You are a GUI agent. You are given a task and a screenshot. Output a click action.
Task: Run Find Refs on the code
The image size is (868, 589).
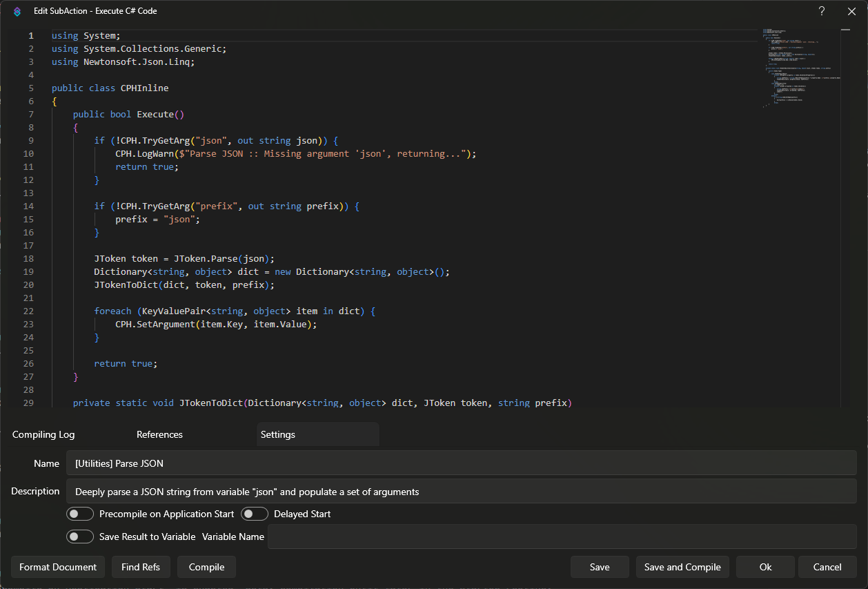click(141, 567)
